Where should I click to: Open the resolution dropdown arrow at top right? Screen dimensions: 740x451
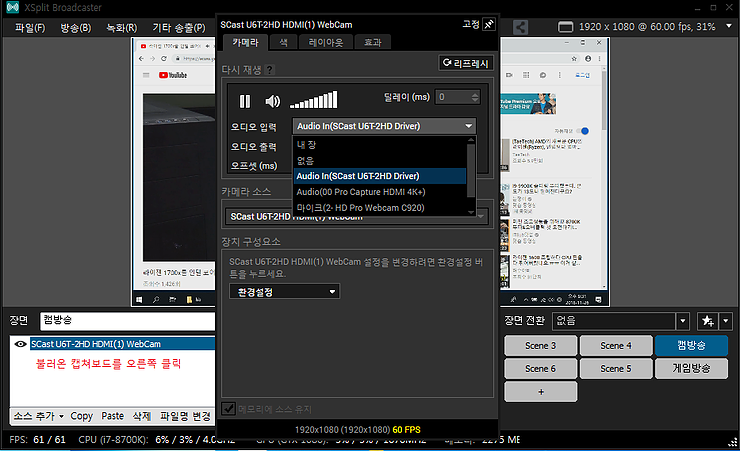tap(729, 26)
